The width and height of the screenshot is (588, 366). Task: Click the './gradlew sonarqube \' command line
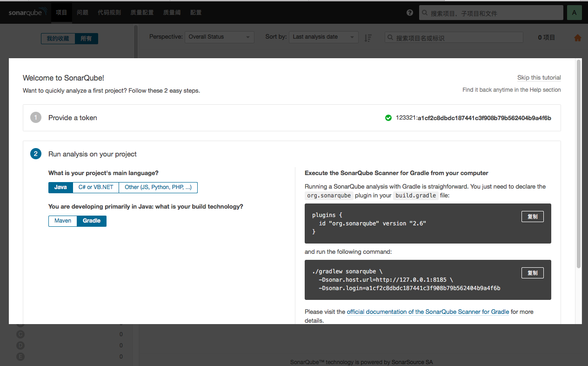pos(347,271)
